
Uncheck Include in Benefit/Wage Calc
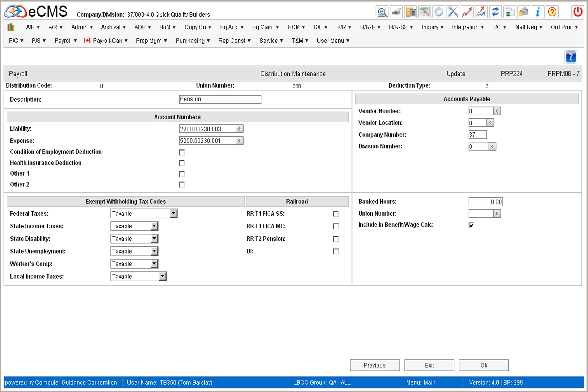(x=471, y=225)
